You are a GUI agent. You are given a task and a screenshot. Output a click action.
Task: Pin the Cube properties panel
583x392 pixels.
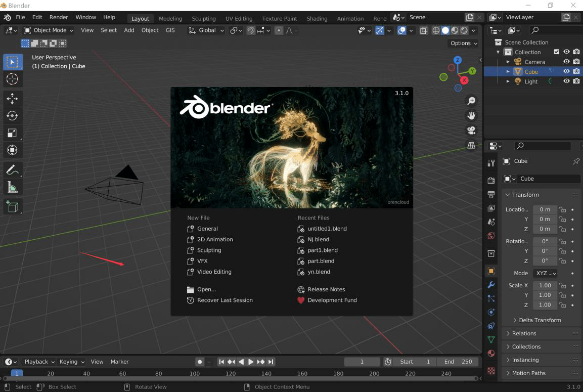click(576, 161)
